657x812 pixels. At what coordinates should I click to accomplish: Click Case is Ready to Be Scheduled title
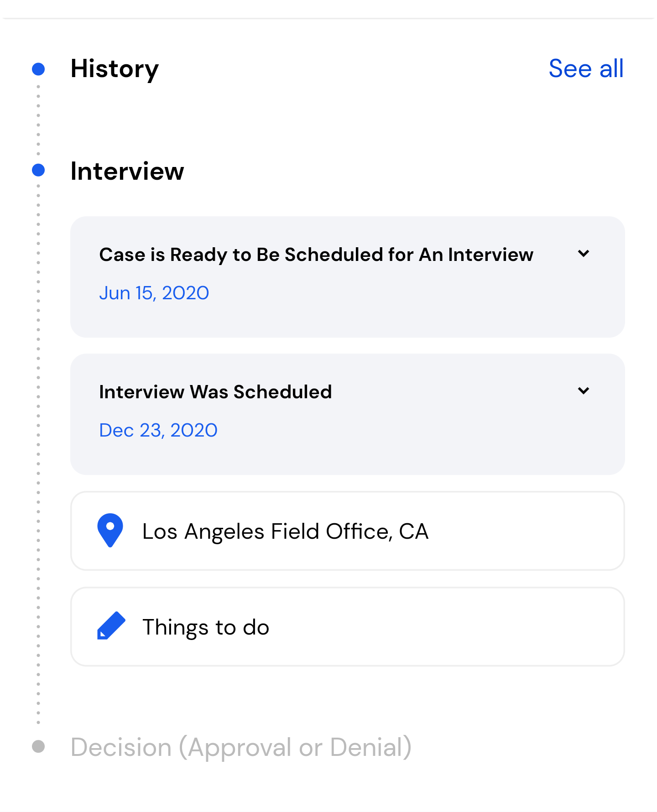(316, 255)
